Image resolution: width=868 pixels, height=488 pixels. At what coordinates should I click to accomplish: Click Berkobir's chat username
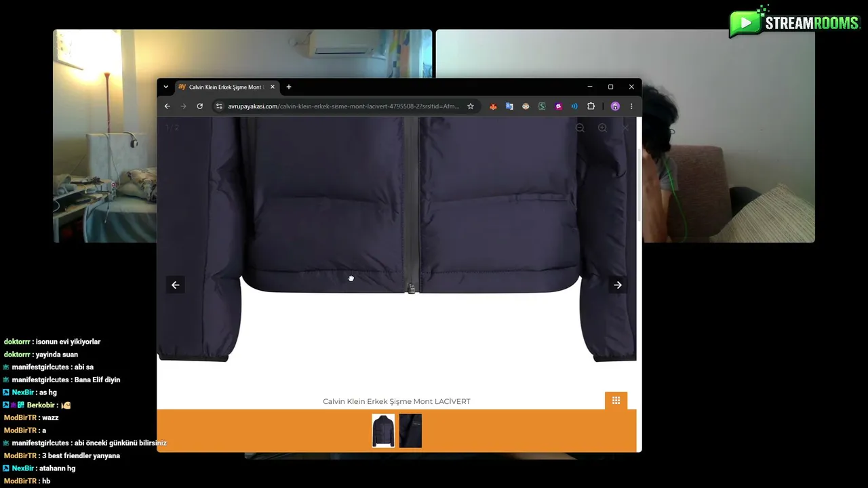pos(41,405)
